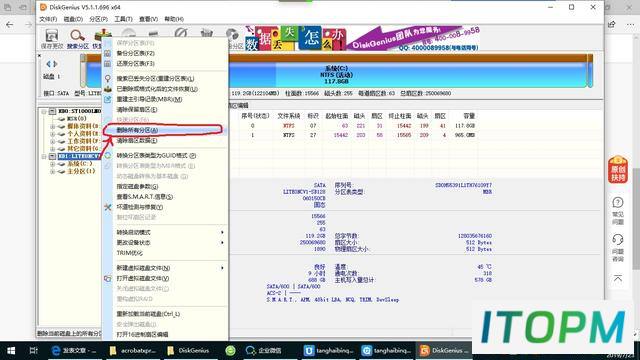Click the 搜索分区 magnifier toolbar icon

click(x=78, y=39)
